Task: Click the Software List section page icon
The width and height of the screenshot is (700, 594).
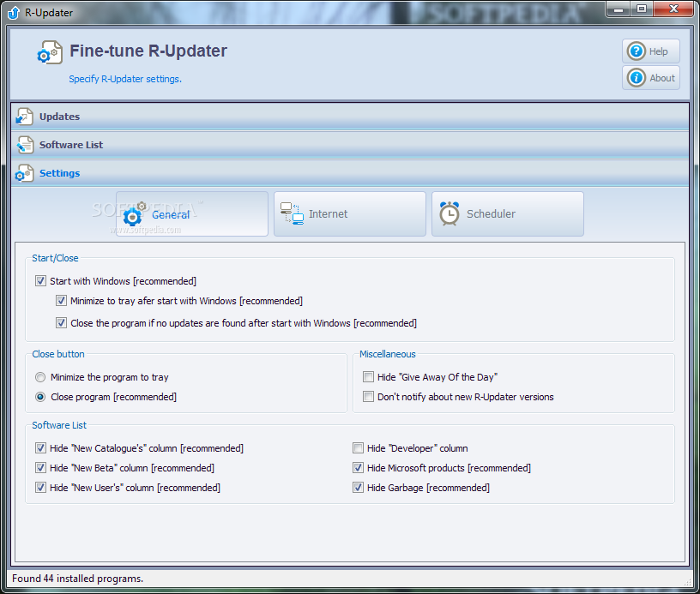Action: [25, 145]
